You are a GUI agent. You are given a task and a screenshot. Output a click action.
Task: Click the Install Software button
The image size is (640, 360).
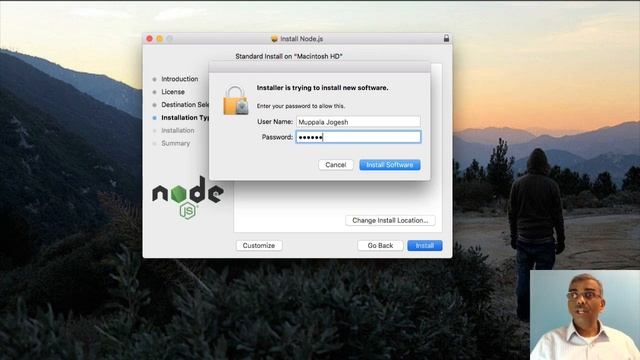coord(390,165)
